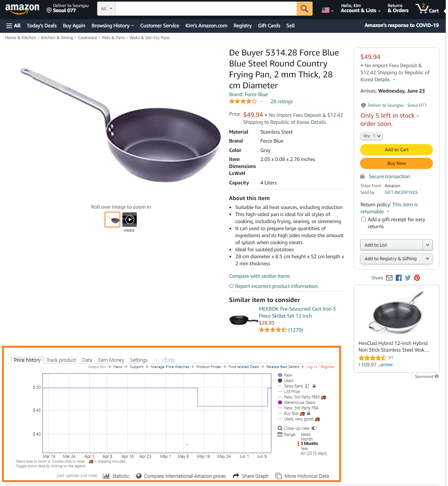Share via the email envelope icon
Screen dimensions: 448x486
pyautogui.click(x=389, y=278)
